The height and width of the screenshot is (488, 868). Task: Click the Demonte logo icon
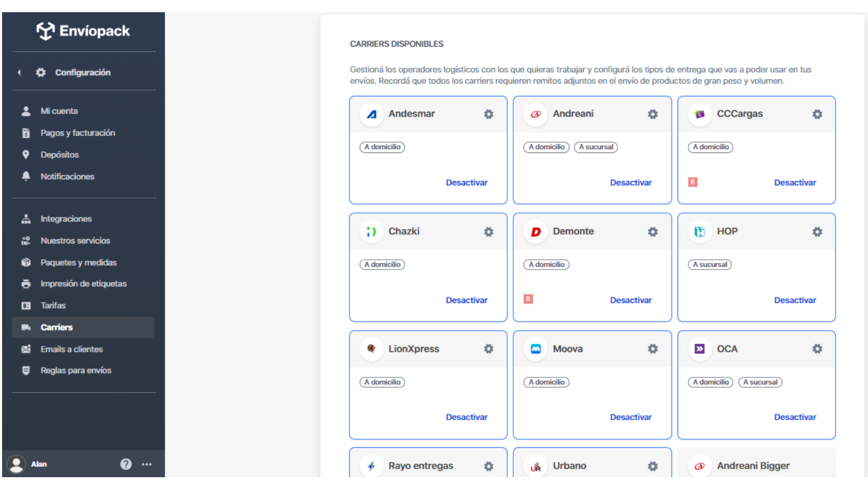(x=535, y=232)
